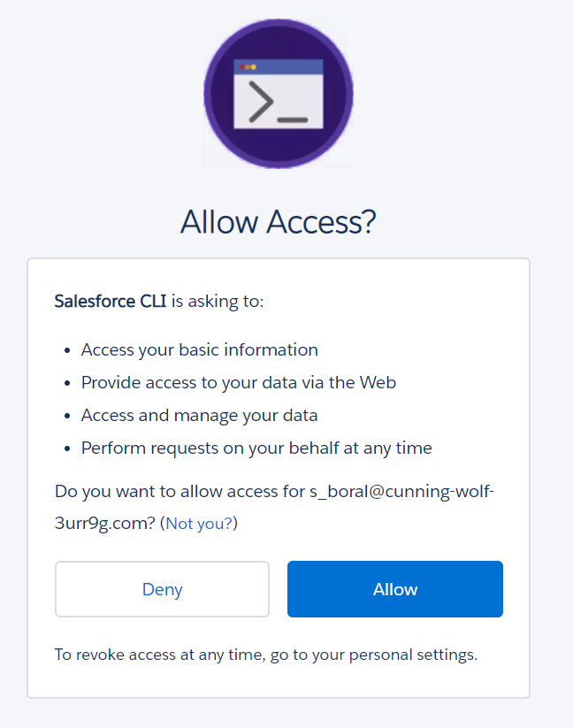Click the bold "Salesforce CLI" app name
The image size is (573, 728).
[111, 302]
